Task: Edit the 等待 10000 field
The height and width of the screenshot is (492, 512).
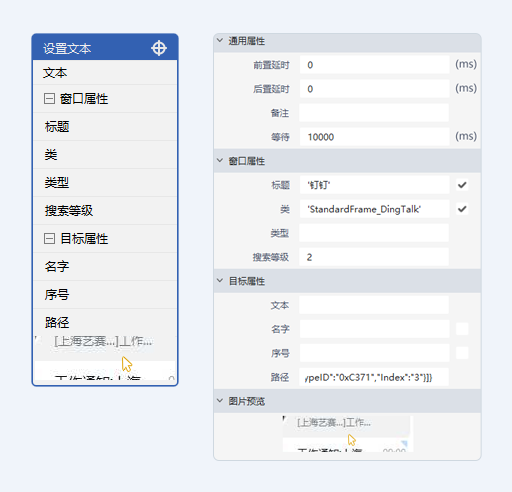Action: tap(374, 137)
